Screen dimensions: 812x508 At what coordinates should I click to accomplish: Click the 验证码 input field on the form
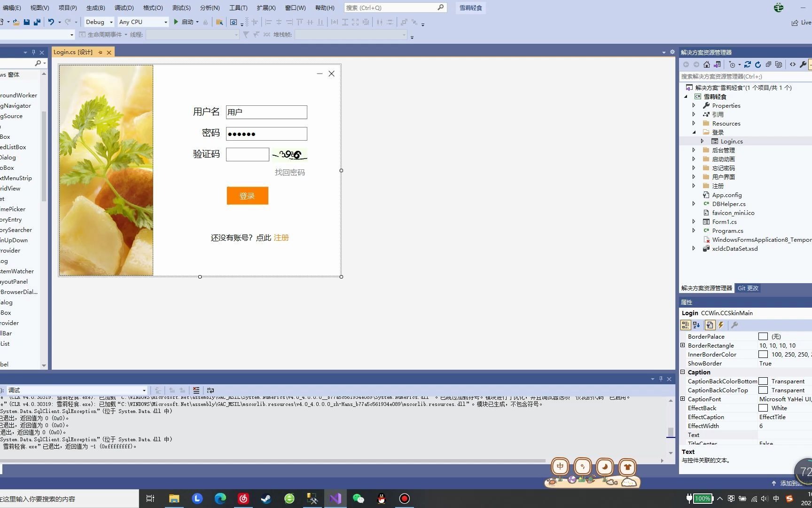[x=247, y=154]
